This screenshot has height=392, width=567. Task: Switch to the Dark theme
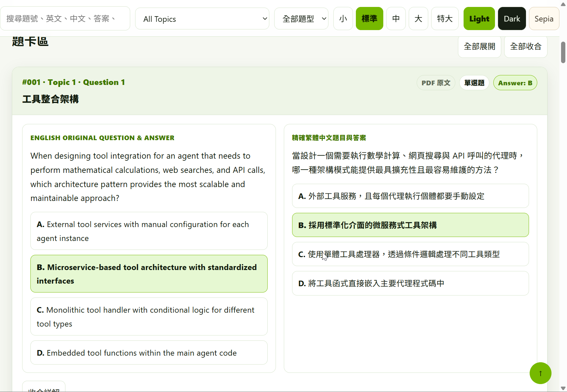[x=512, y=19]
